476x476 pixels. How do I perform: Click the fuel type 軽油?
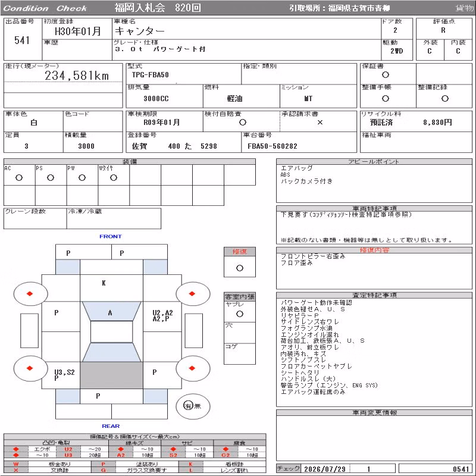[234, 99]
